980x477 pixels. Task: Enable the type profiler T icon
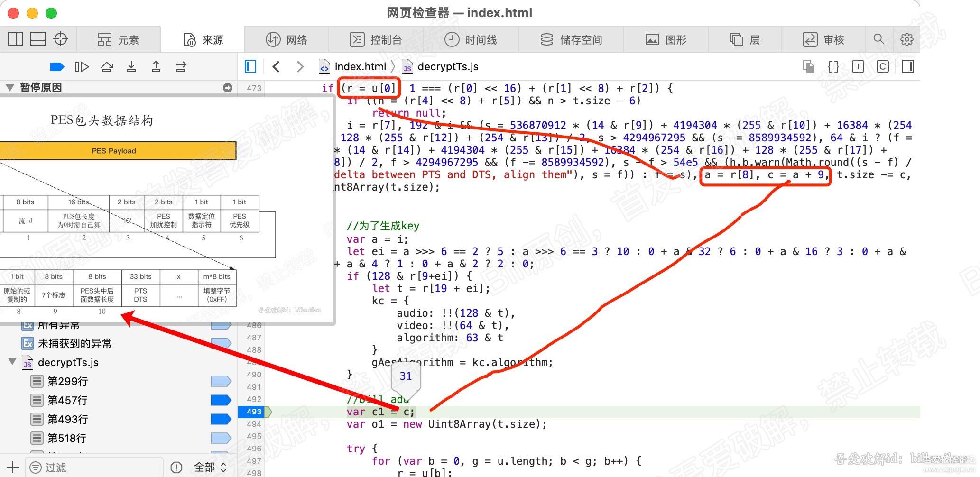(x=858, y=66)
